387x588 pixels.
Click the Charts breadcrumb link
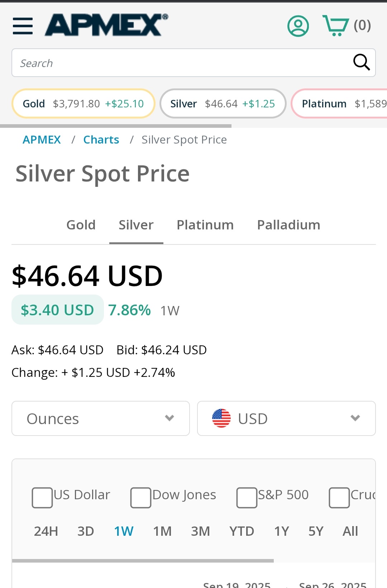click(101, 140)
